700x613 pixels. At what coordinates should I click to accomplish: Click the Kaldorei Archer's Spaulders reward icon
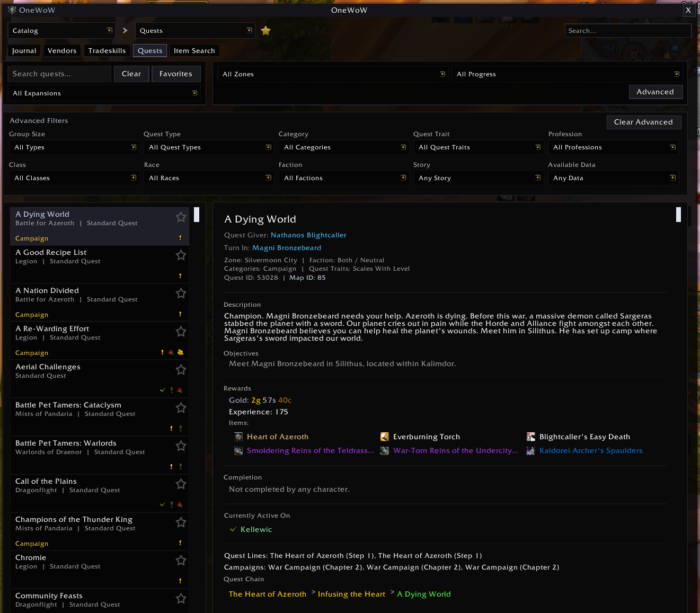coord(531,450)
